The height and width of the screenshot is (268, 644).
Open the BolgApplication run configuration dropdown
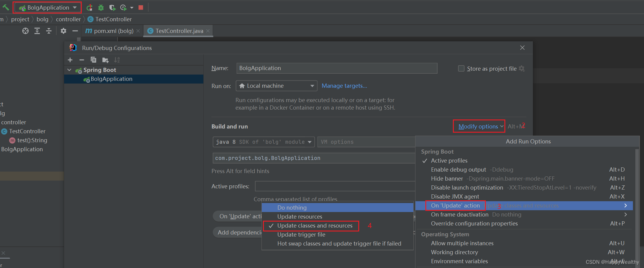47,7
